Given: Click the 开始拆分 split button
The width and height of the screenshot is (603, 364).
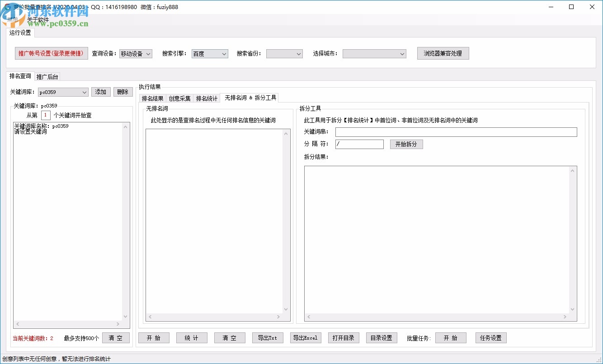Looking at the screenshot, I should pos(406,144).
